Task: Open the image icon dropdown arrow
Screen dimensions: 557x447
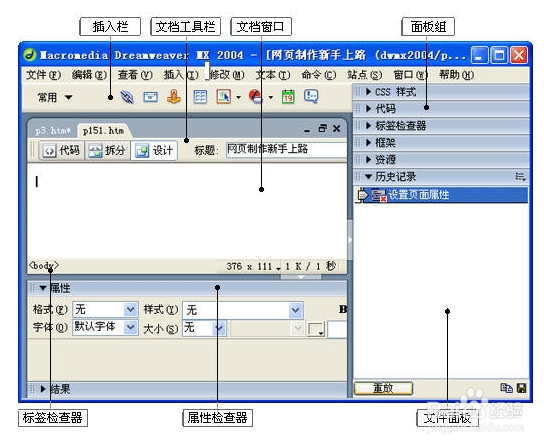Action: point(238,97)
